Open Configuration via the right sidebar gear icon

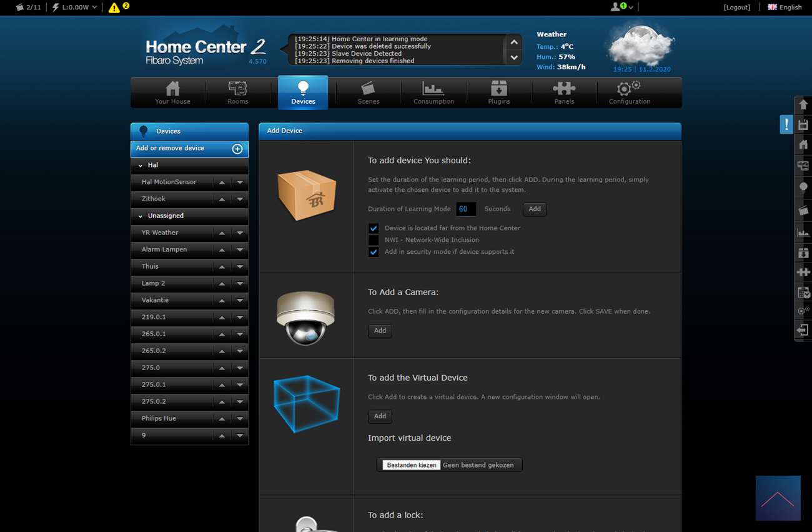(x=803, y=311)
